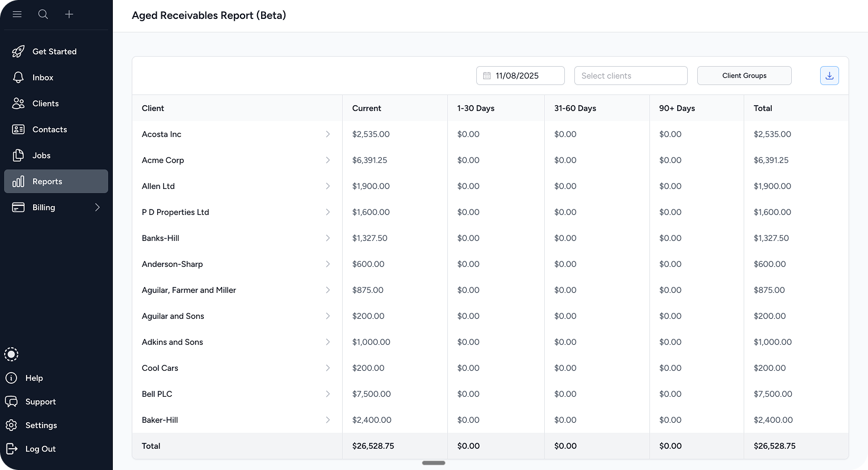Open Settings in sidebar
The image size is (868, 470).
tap(41, 425)
